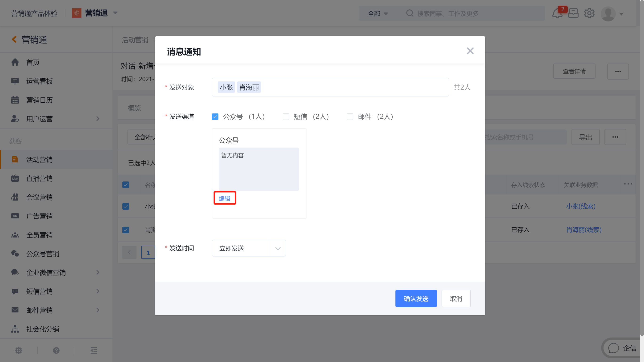The height and width of the screenshot is (362, 644).
Task: Open 短信营销 message icon
Action: click(x=15, y=291)
